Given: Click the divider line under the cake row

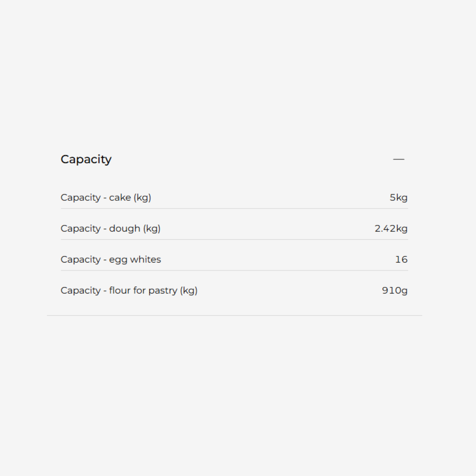Looking at the screenshot, I should click(234, 209).
